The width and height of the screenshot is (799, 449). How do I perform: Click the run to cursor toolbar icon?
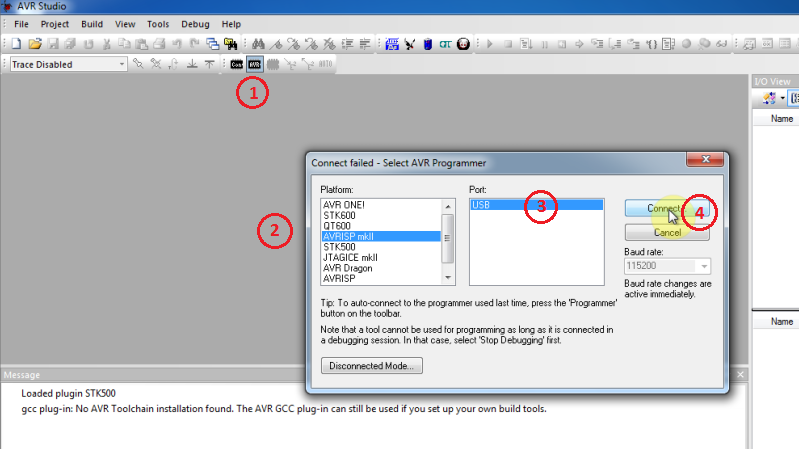pos(651,44)
